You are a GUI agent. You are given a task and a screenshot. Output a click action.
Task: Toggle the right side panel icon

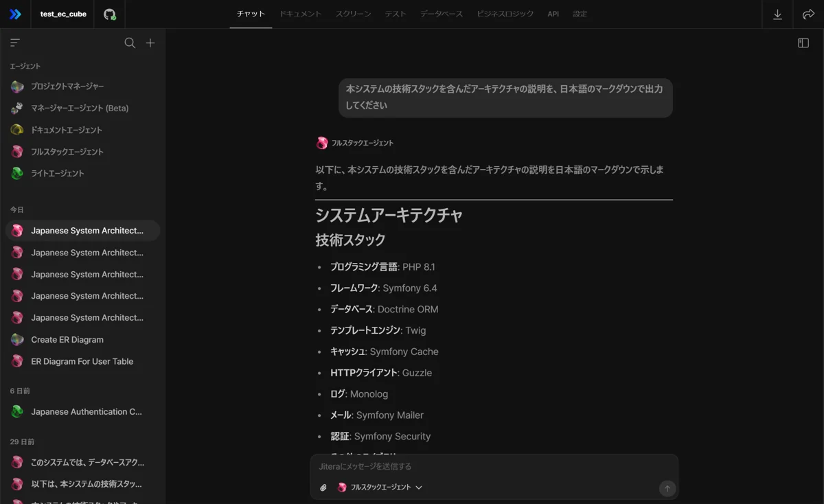coord(803,43)
